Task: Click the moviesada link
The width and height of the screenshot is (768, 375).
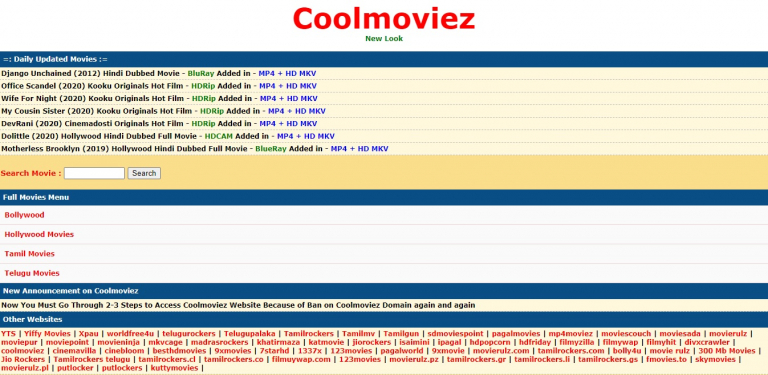Action: (x=680, y=334)
